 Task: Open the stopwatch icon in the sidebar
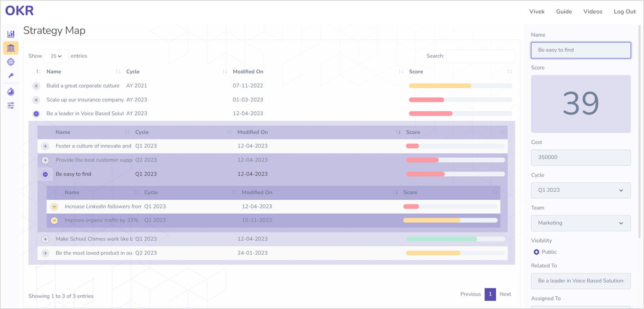[x=11, y=92]
